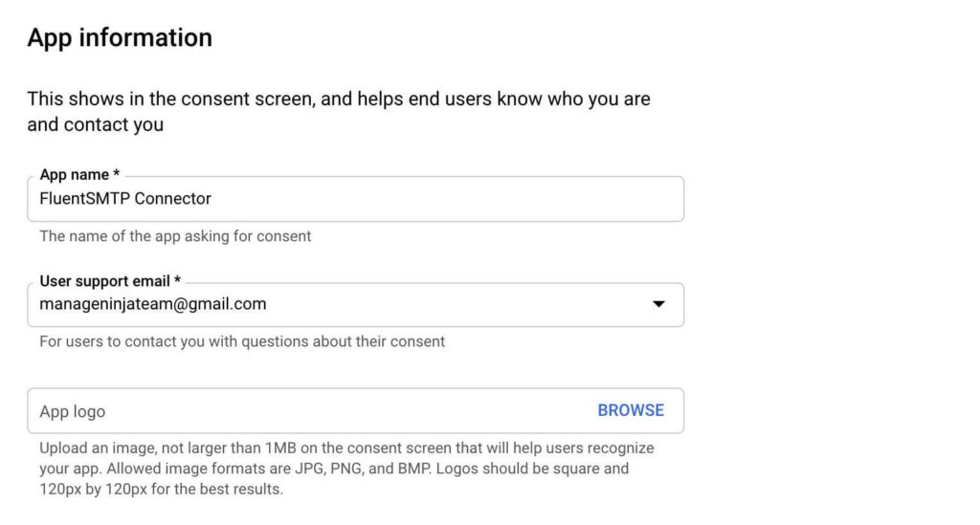Click the consent screen description paragraph
Viewport: 980px width, 525px height.
[x=339, y=112]
